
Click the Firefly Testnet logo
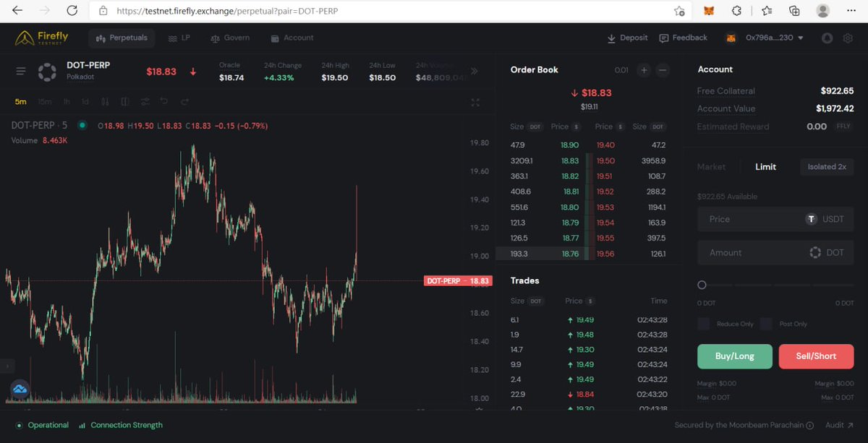point(42,38)
